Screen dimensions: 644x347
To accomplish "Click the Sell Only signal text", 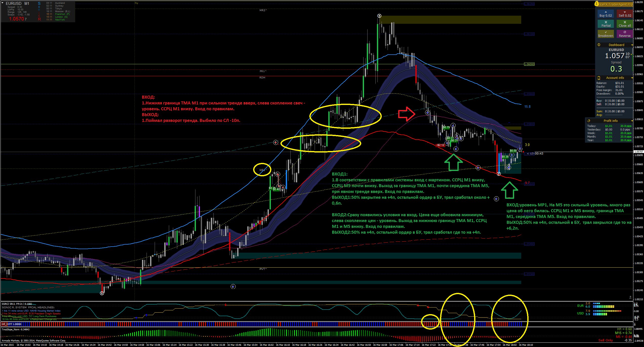I will (606, 340).
